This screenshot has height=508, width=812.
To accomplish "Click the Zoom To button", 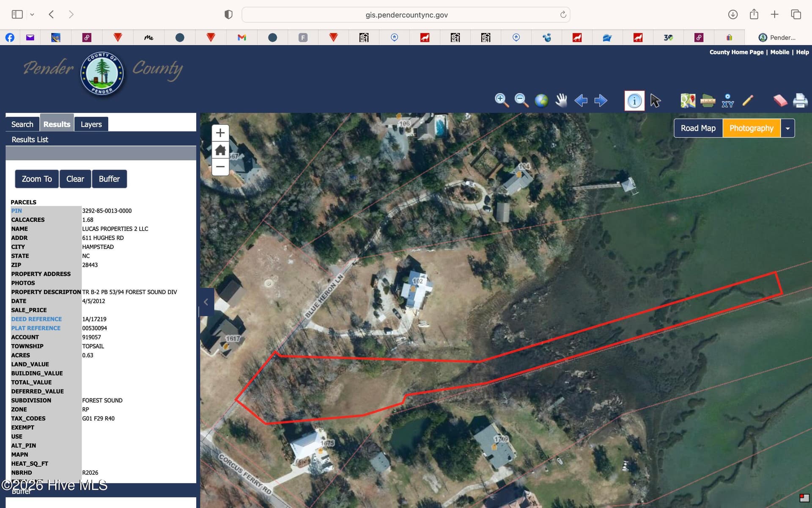I will tap(37, 179).
